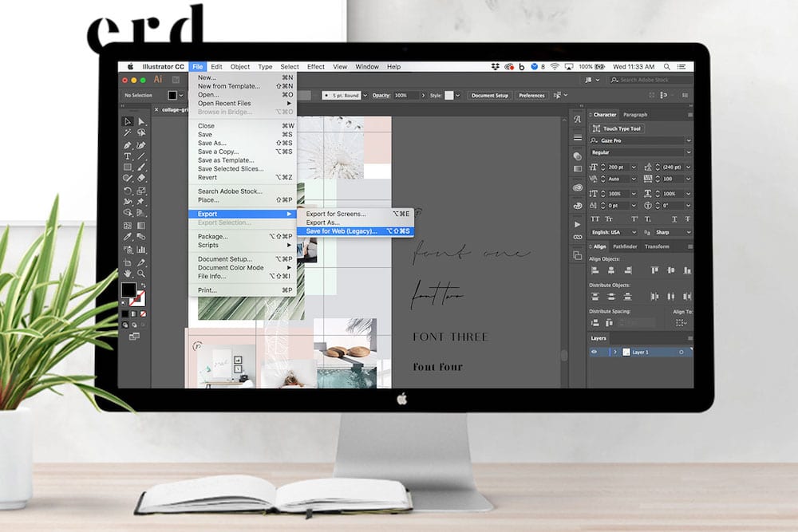The height and width of the screenshot is (532, 798).
Task: Select the Lasso tool
Action: pyautogui.click(x=141, y=132)
